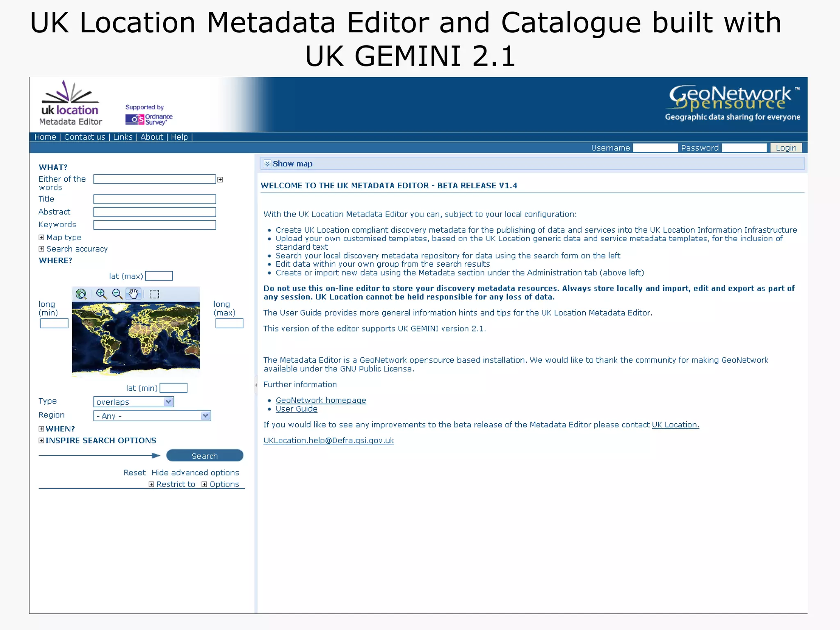The height and width of the screenshot is (630, 840).
Task: Select the area of interest box tool
Action: [154, 294]
